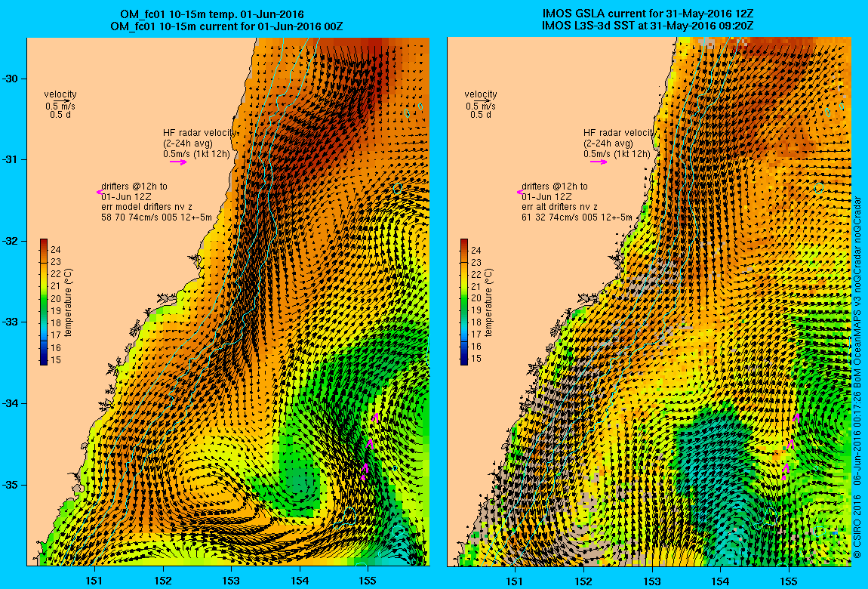Click longitude label '152' under IMOS GSLA map

coord(583,581)
